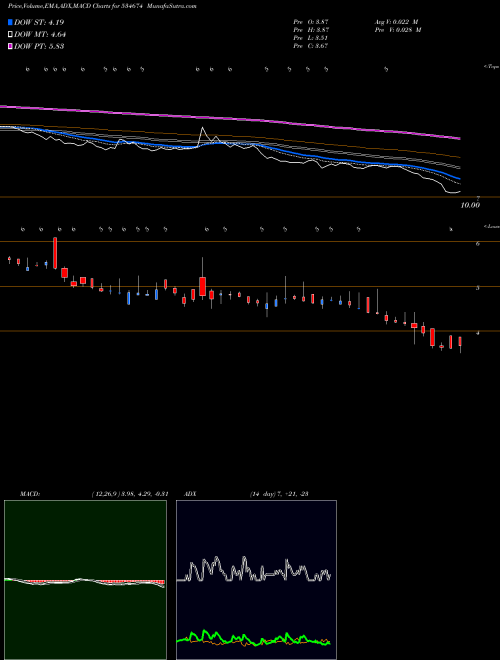The width and height of the screenshot is (500, 660).
Task: Click the Pre H: 3.87 value
Action: 311,30
